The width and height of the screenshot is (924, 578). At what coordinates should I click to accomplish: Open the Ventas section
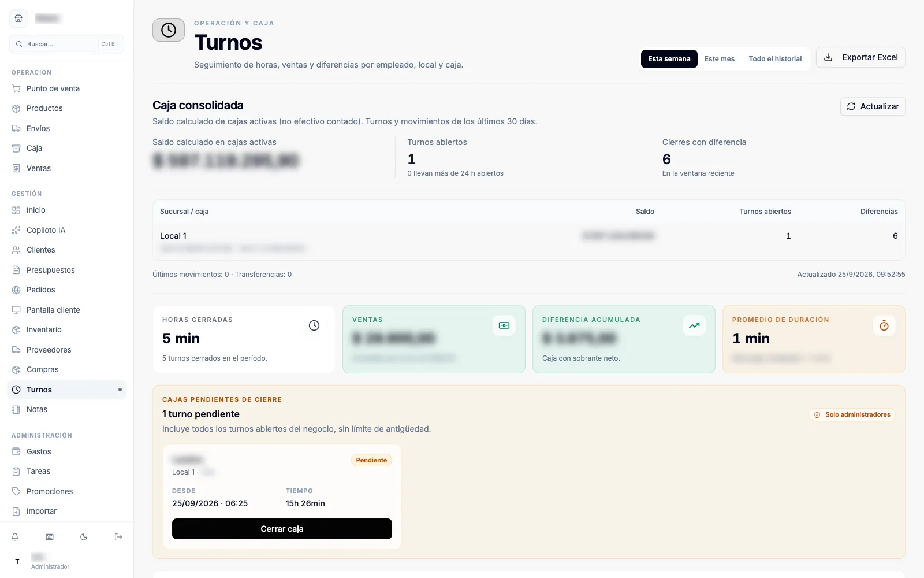[x=67, y=168]
